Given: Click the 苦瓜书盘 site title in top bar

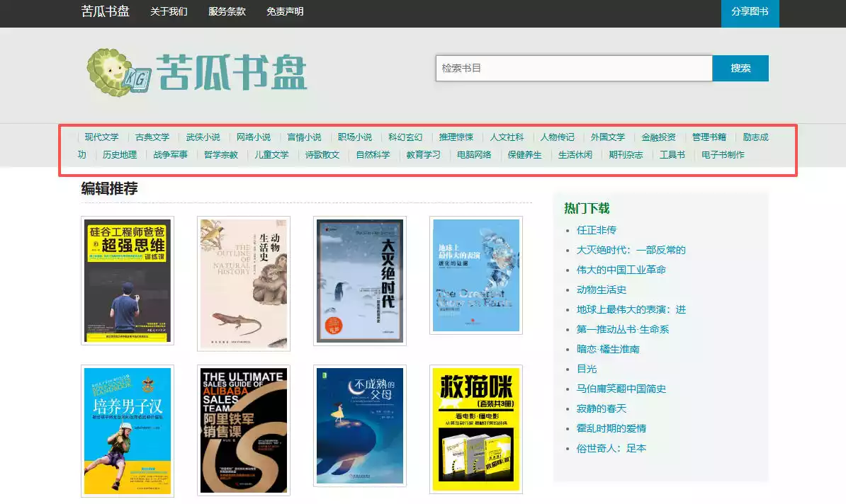Looking at the screenshot, I should tap(105, 11).
